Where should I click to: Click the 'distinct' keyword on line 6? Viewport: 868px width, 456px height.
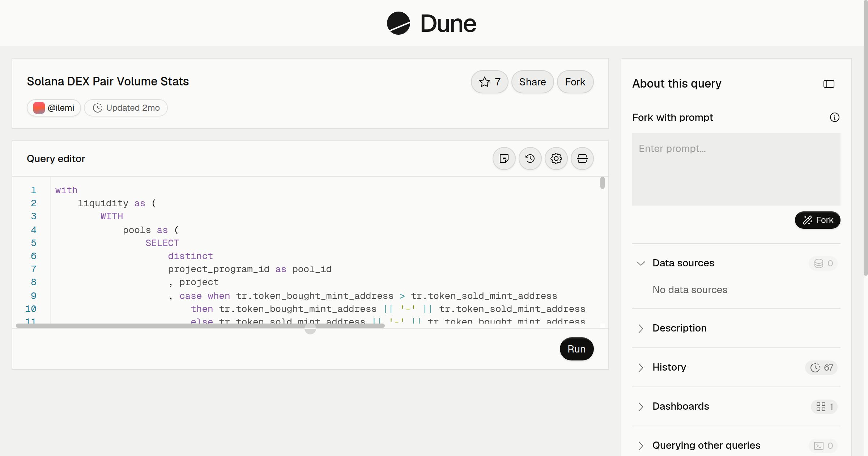coord(190,256)
